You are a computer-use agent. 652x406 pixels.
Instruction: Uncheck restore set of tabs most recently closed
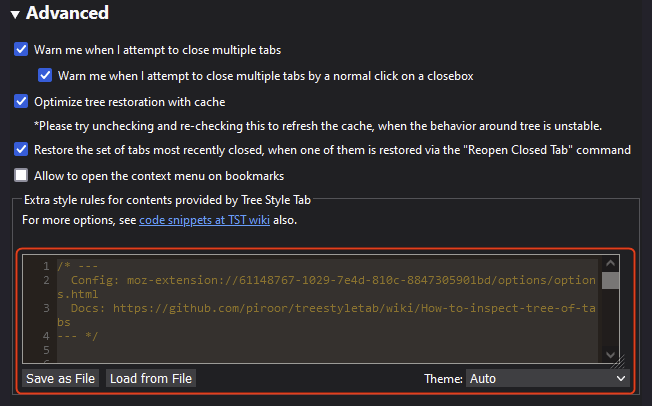21,150
